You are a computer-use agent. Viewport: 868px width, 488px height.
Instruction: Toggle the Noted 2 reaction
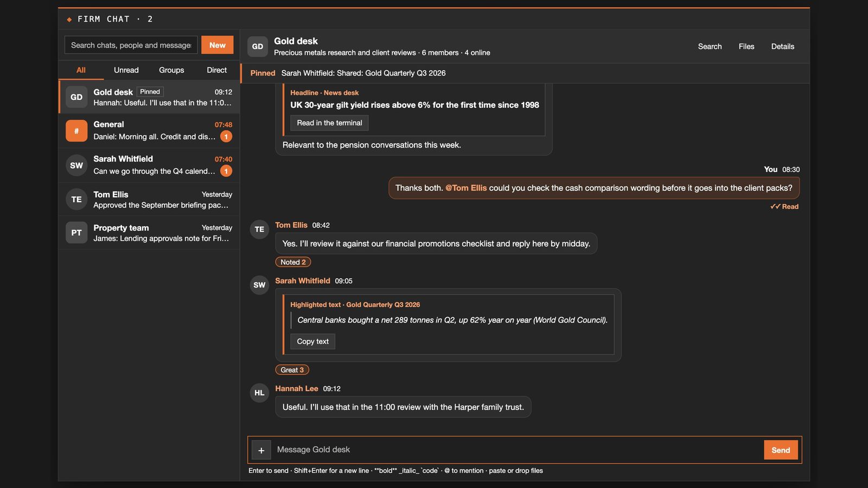(x=293, y=262)
